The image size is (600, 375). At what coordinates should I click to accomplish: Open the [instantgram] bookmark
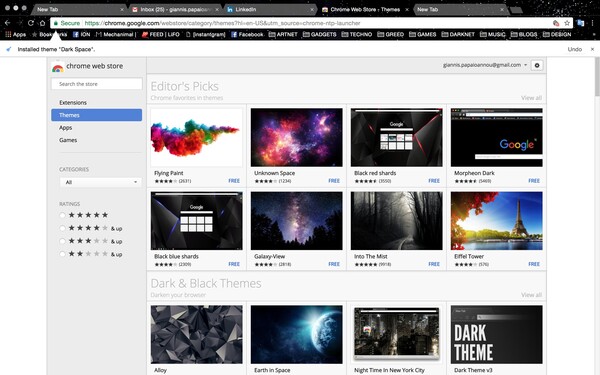(205, 34)
